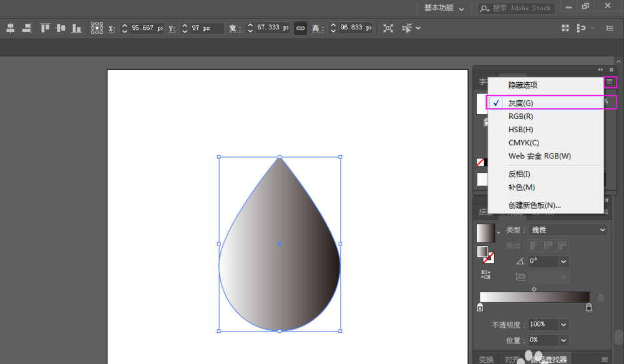Click the vertical align center icon
Screen dimensions: 624x364
61,28
